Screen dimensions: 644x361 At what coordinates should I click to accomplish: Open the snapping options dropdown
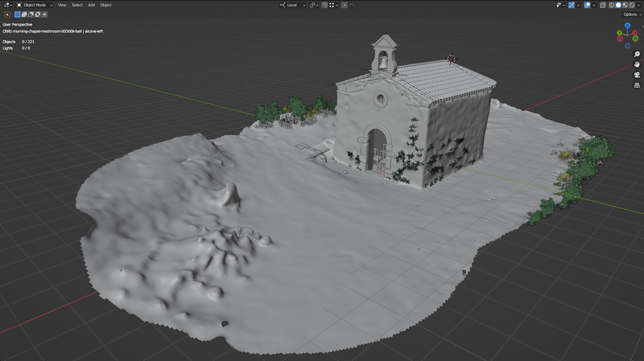[334, 5]
